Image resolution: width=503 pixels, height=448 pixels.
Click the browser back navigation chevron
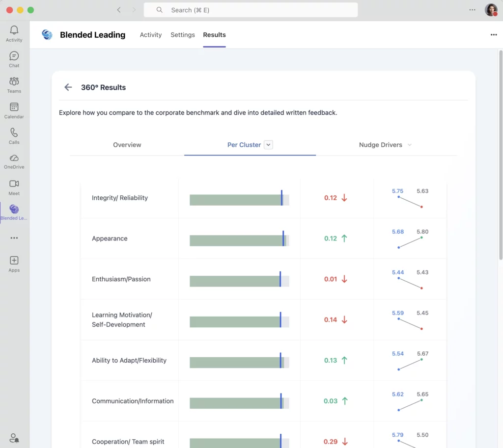[x=119, y=10]
